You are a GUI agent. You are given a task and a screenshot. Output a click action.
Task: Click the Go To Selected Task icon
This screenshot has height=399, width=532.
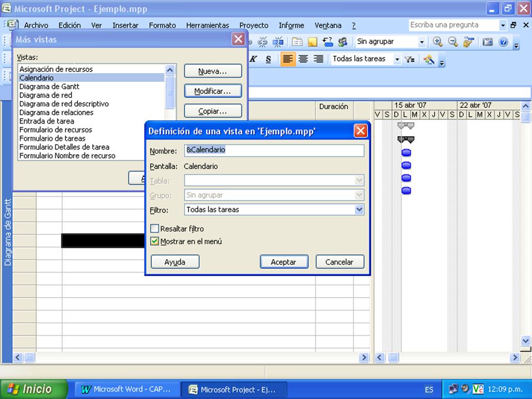tap(468, 42)
